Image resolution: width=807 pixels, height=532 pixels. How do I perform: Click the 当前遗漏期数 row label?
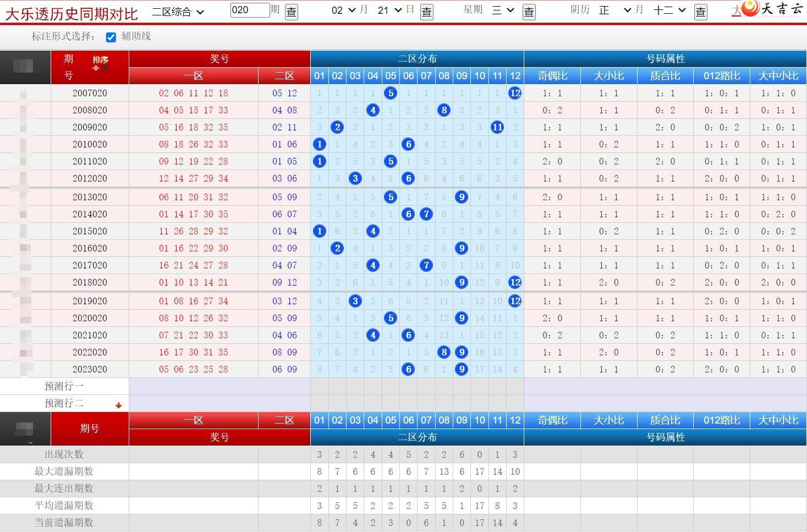coord(64,523)
